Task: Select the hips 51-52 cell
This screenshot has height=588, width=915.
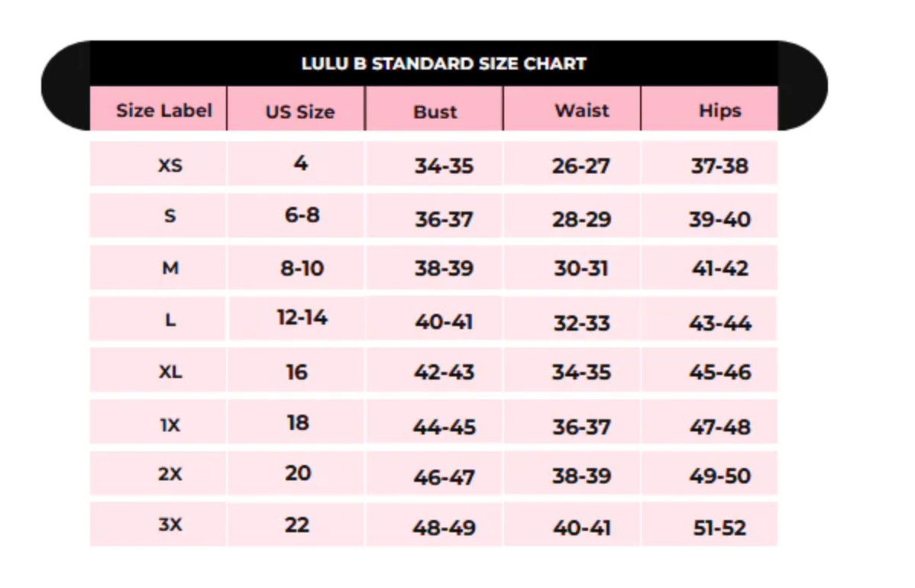Action: (719, 528)
